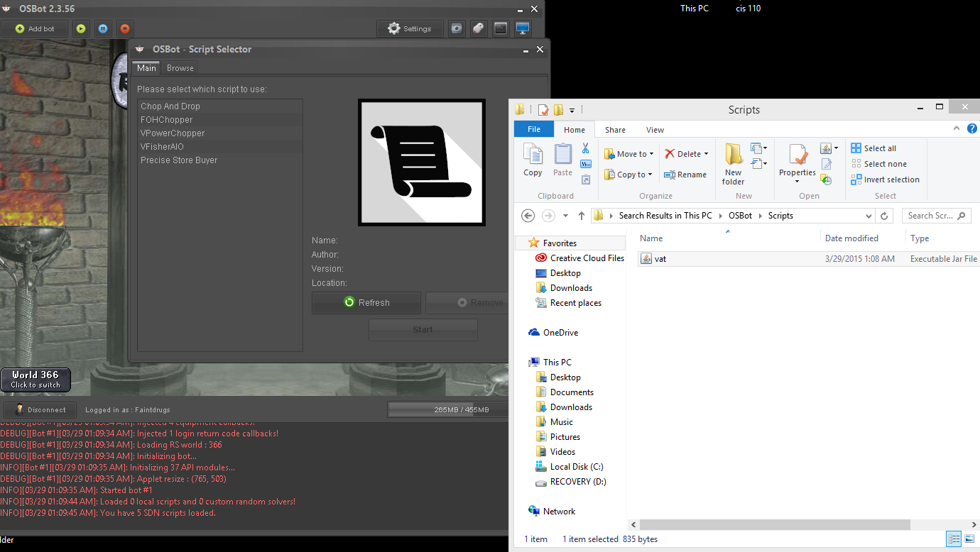Click the Add bot button
Viewport: 980px width, 552px height.
pos(35,28)
